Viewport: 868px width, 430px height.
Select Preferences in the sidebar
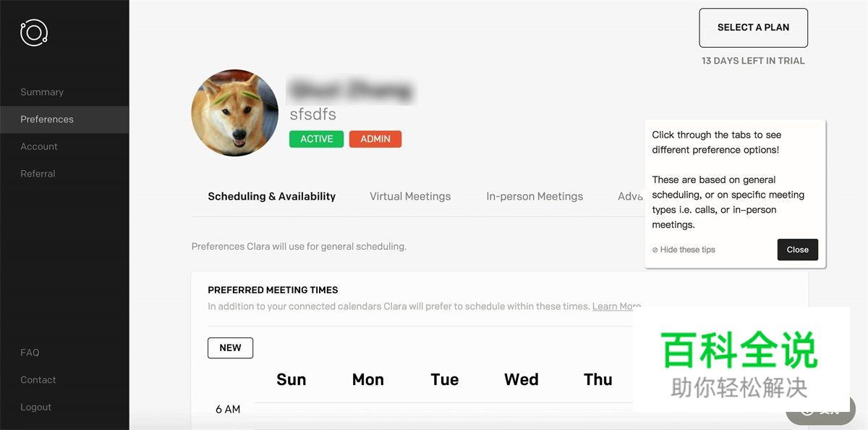pos(47,119)
